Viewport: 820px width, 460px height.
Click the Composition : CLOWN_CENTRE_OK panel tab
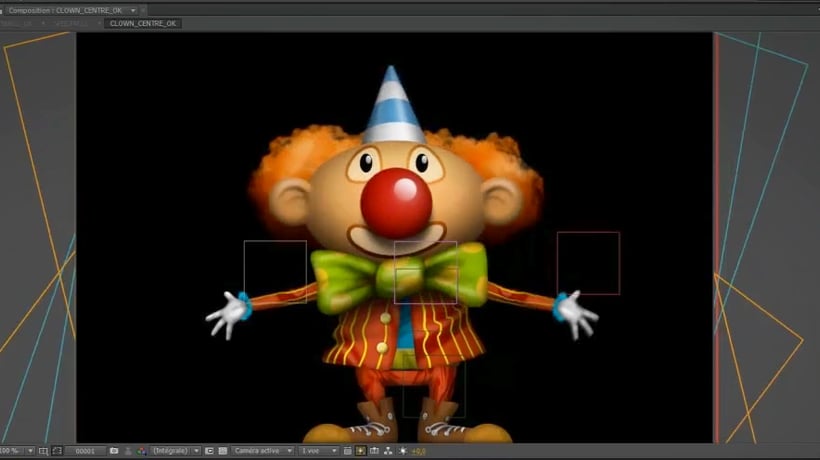(66, 10)
